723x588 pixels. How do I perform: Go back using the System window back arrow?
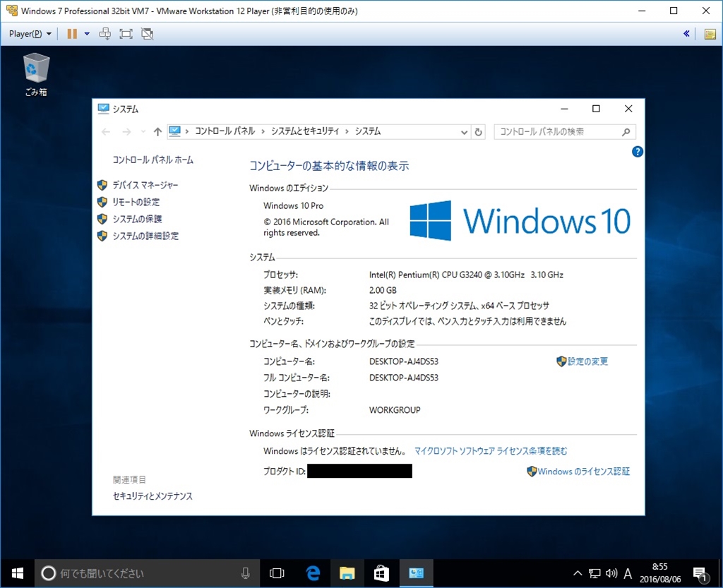coord(106,132)
